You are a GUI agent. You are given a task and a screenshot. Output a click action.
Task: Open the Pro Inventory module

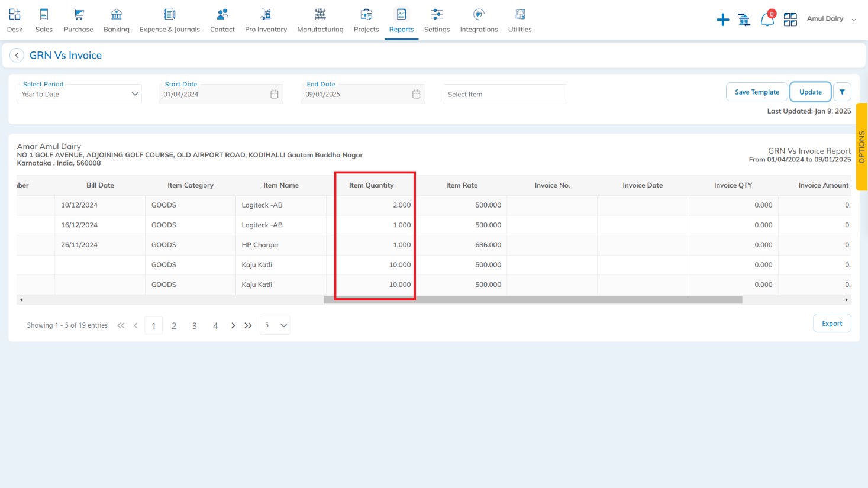coord(266,20)
